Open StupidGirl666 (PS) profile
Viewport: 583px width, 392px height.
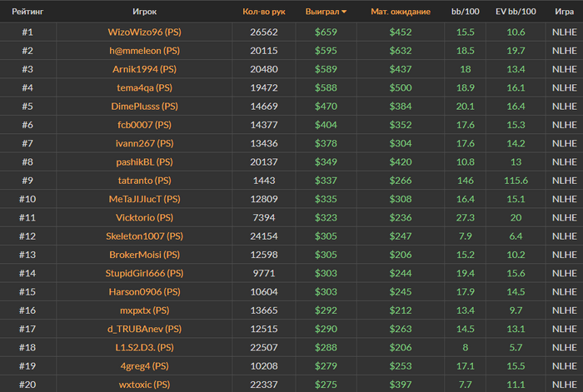click(x=144, y=273)
